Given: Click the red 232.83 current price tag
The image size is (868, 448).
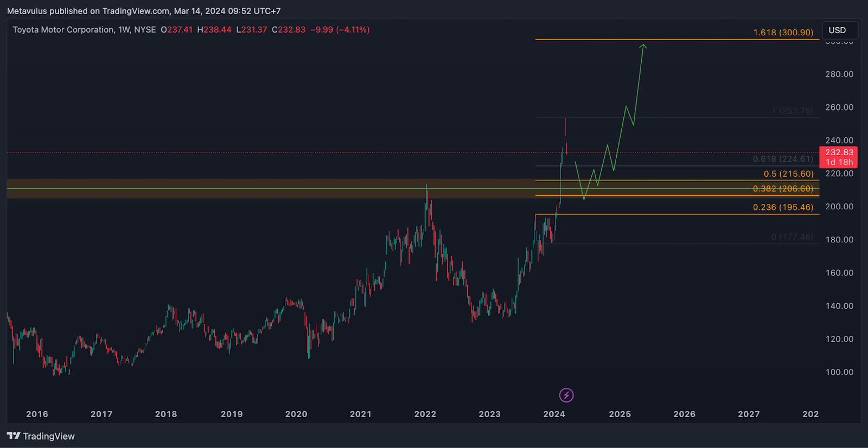Looking at the screenshot, I should pos(839,152).
